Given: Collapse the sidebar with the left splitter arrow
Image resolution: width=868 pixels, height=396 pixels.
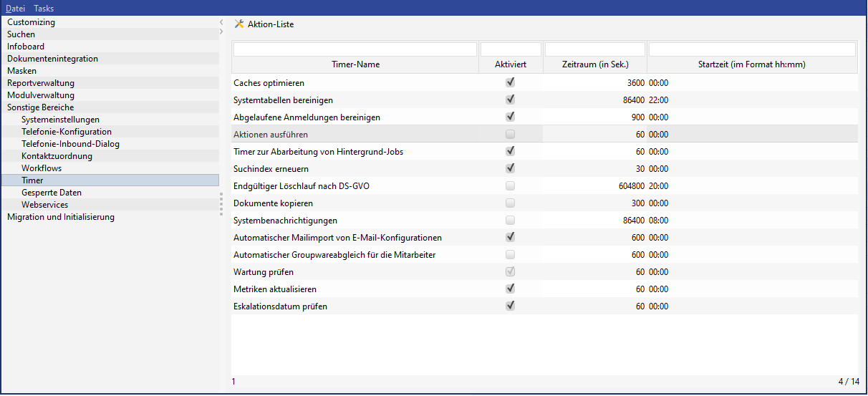Looking at the screenshot, I should click(221, 22).
